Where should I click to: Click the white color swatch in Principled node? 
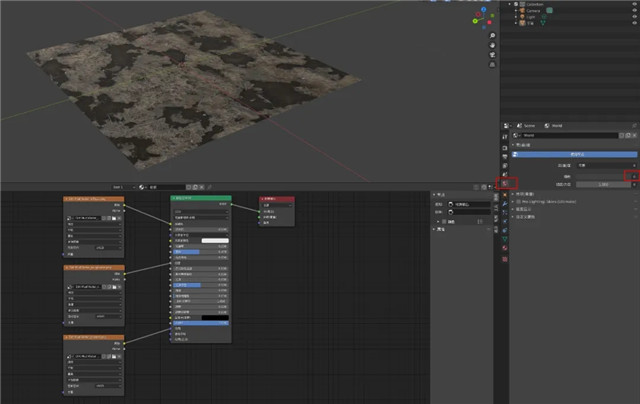(x=215, y=241)
